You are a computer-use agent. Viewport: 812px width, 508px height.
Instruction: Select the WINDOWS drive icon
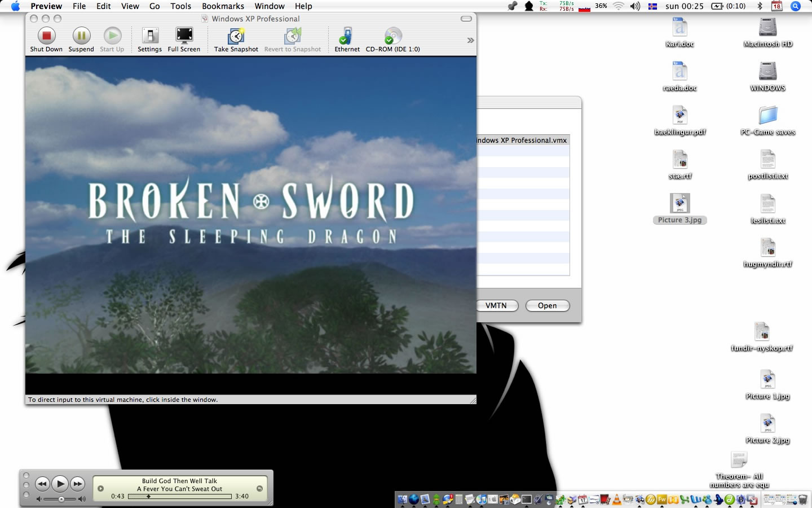(x=768, y=76)
